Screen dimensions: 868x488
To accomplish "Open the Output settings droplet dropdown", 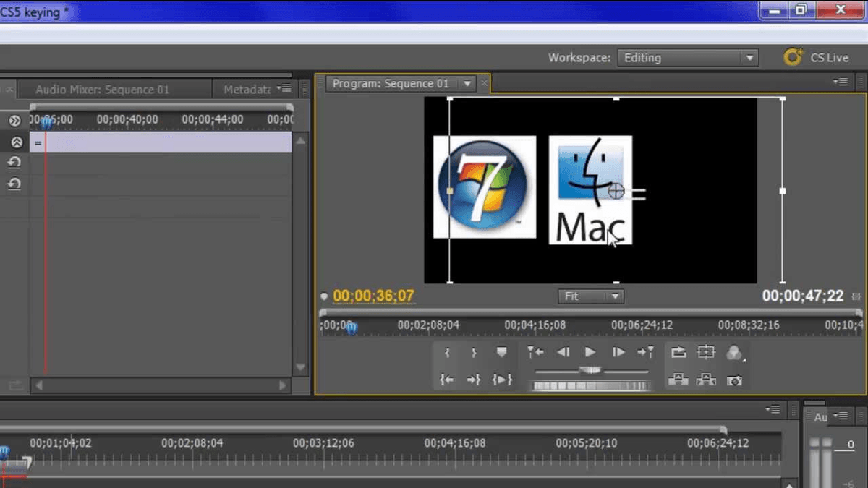I will coord(733,353).
